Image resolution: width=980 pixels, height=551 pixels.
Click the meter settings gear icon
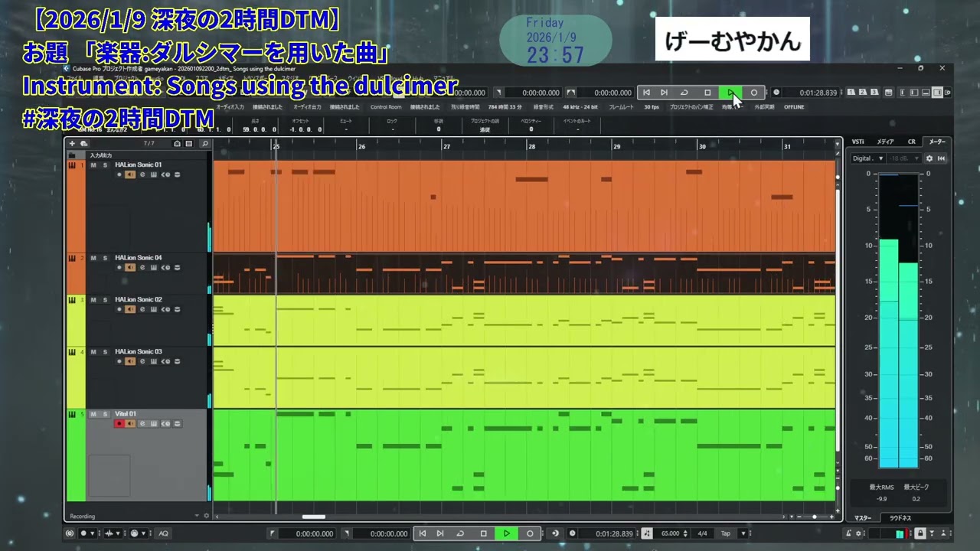pyautogui.click(x=929, y=158)
